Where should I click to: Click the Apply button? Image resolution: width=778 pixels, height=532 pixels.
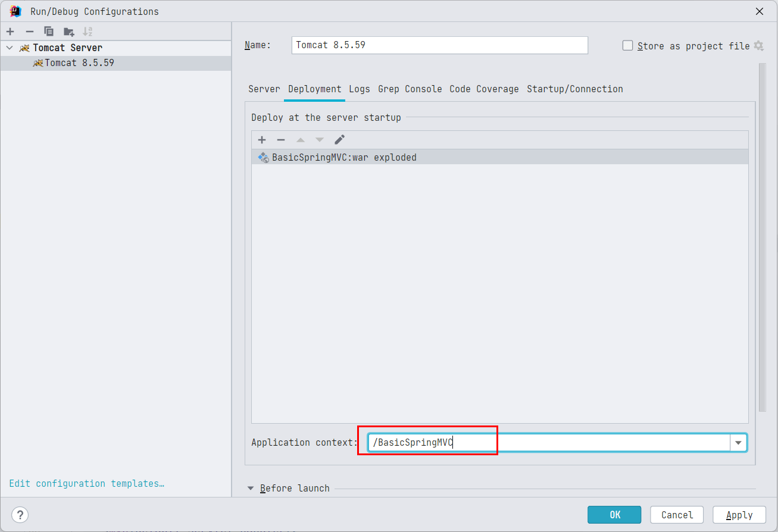pyautogui.click(x=739, y=515)
